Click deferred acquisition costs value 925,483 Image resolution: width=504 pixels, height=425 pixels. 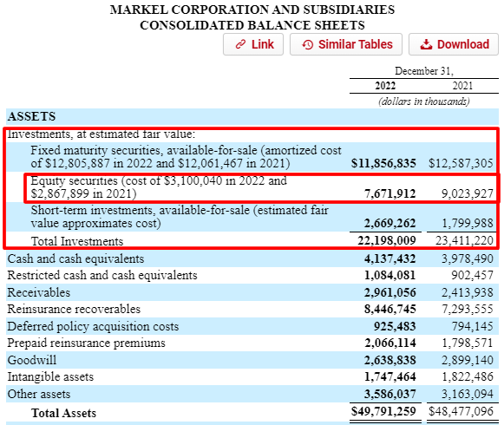395,327
